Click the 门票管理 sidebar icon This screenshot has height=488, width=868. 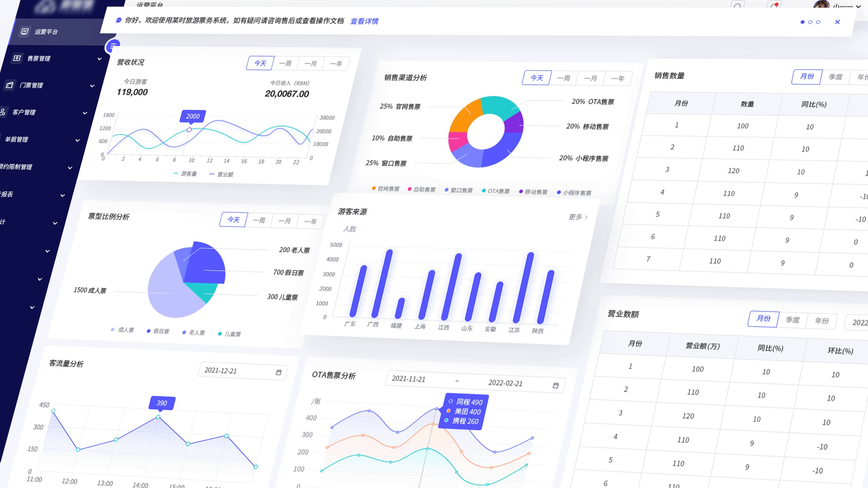coord(10,85)
